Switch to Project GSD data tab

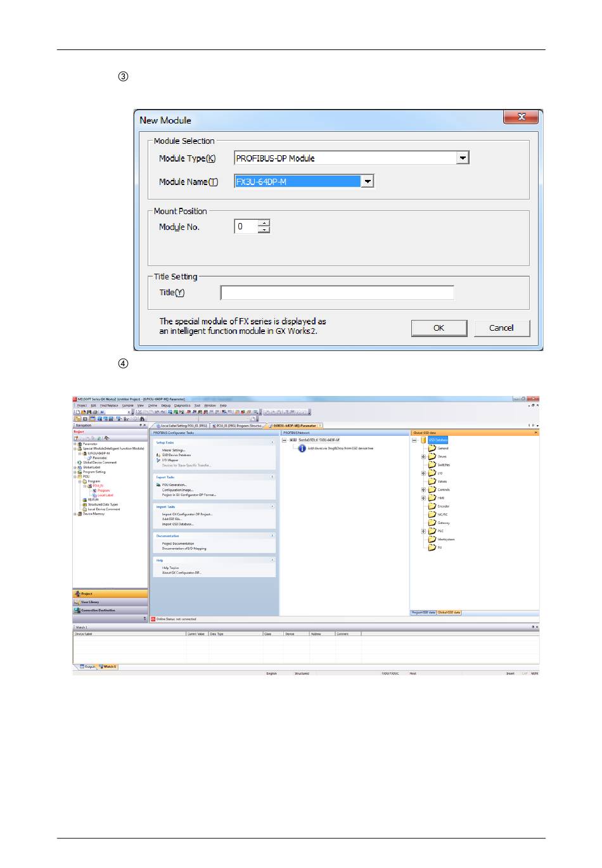(x=423, y=613)
